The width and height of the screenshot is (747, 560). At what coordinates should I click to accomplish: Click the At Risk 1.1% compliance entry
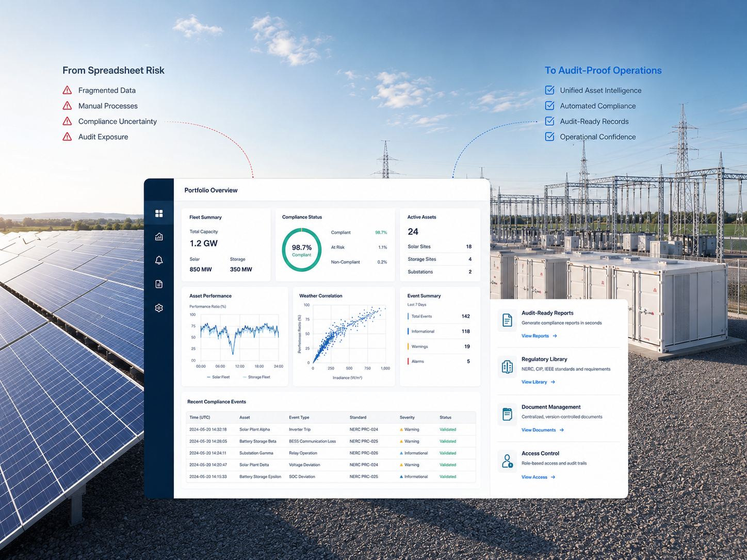tap(359, 248)
